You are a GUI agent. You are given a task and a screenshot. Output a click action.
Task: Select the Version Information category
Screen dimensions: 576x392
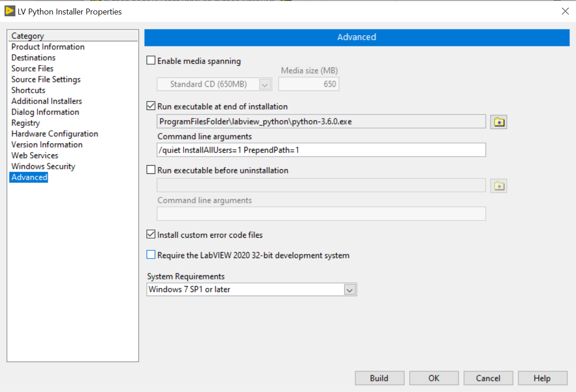tap(47, 145)
